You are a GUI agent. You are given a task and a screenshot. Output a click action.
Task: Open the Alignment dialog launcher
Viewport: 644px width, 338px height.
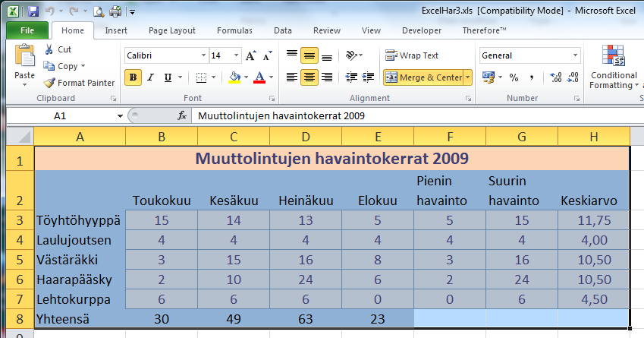468,98
